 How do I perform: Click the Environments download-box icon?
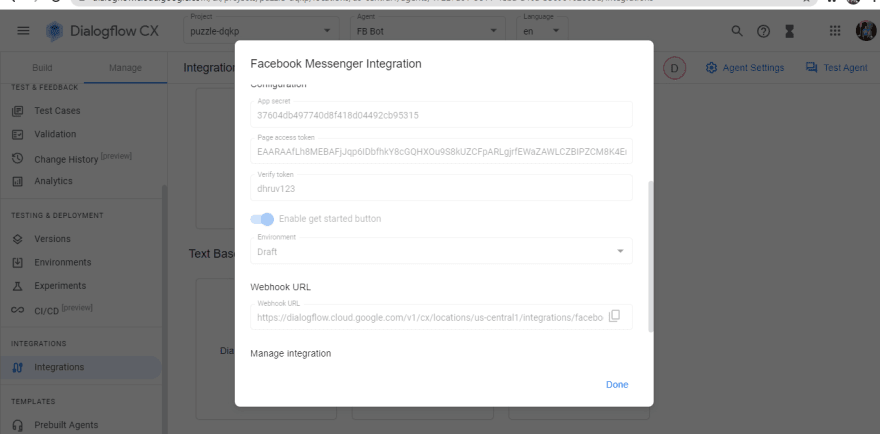17,262
